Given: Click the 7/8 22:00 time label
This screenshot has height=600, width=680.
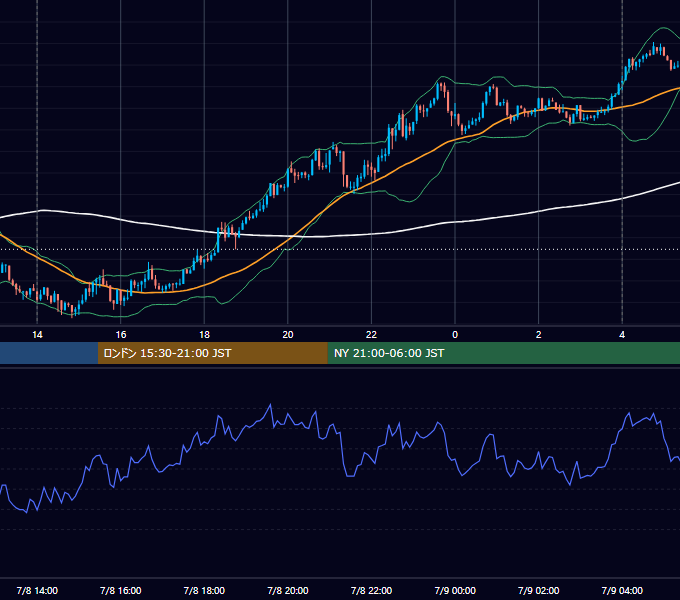Looking at the screenshot, I should 371,590.
